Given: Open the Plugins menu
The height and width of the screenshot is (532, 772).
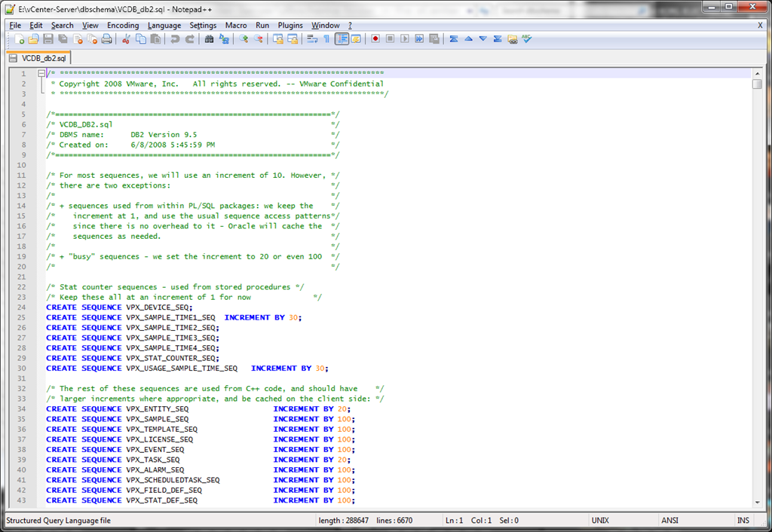Looking at the screenshot, I should click(290, 25).
